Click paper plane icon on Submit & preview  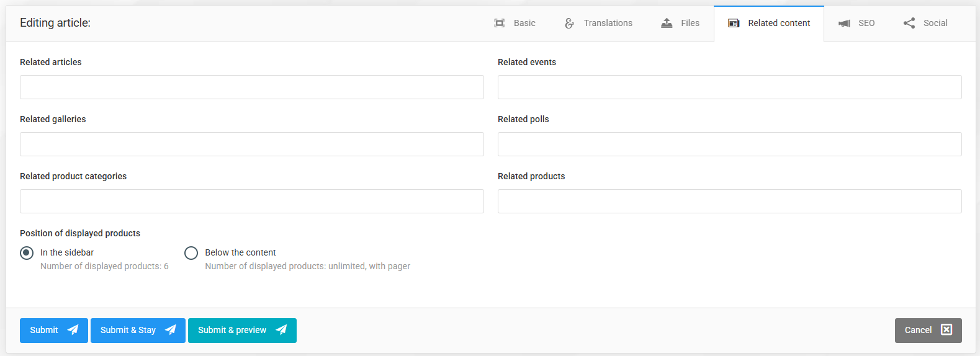point(281,330)
